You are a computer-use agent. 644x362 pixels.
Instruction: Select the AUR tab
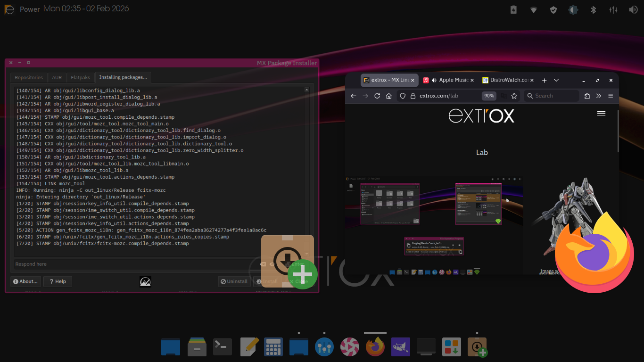[57, 77]
